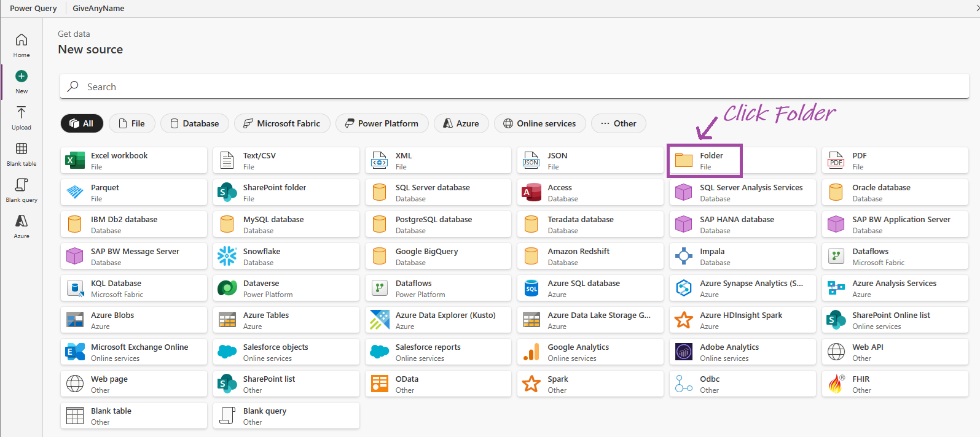
Task: Choose SharePoint Online list connector
Action: 895,320
